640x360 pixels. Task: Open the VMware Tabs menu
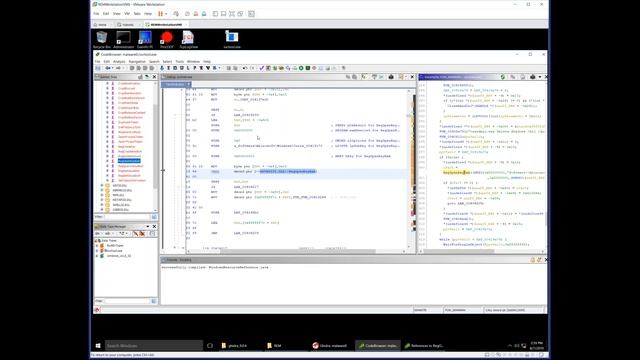(x=137, y=14)
